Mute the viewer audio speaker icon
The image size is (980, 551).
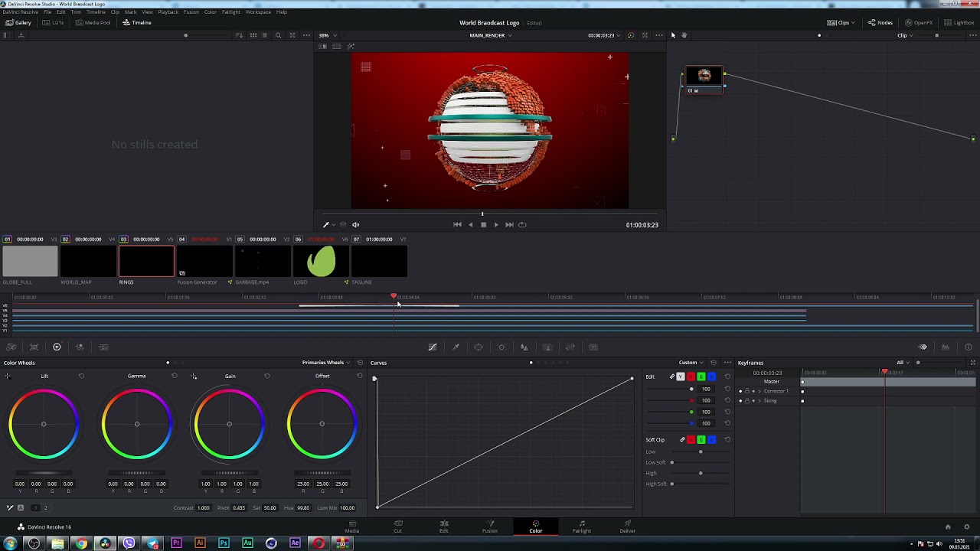click(355, 225)
